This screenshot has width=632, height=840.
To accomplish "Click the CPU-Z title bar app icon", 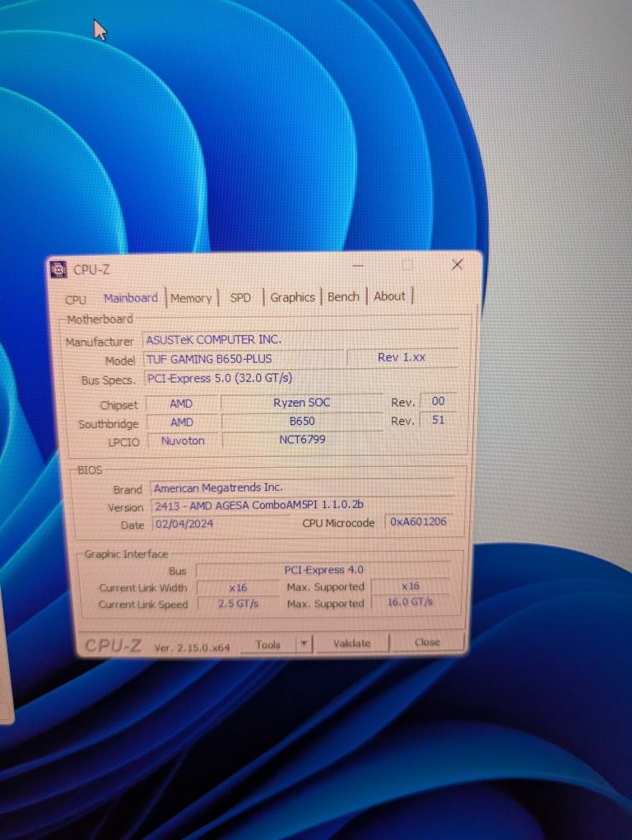I will (58, 269).
